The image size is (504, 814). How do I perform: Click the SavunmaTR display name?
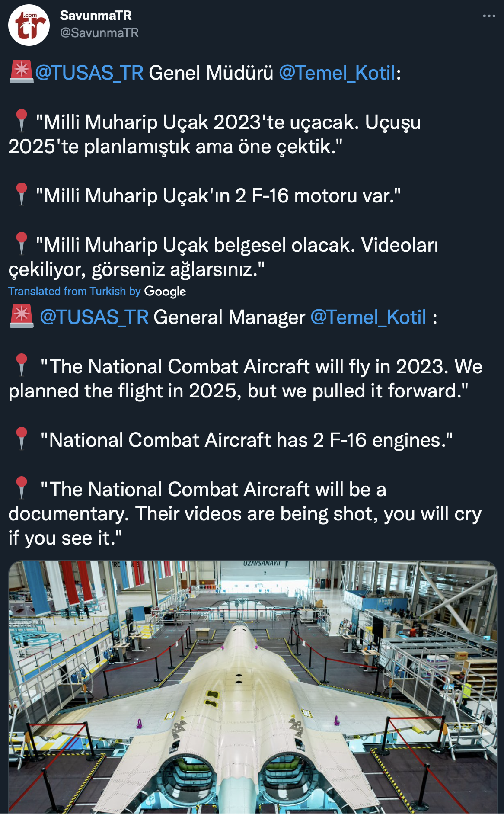(x=96, y=16)
